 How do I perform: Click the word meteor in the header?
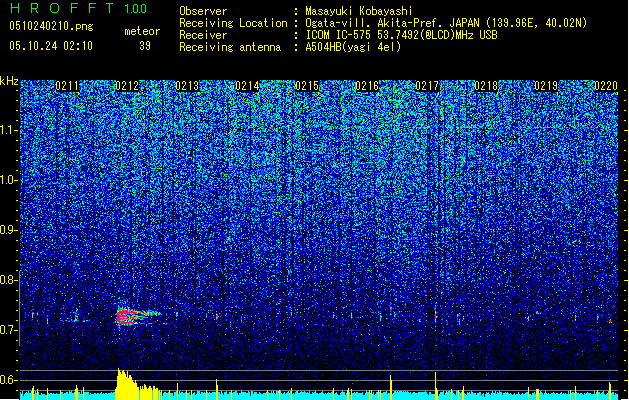(142, 31)
